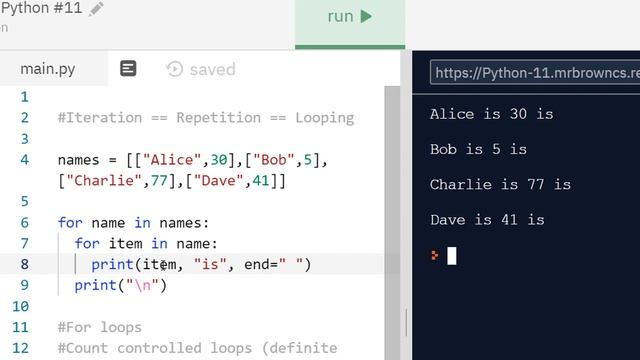The image size is (640, 360).
Task: Click the green run button
Action: (x=350, y=23)
